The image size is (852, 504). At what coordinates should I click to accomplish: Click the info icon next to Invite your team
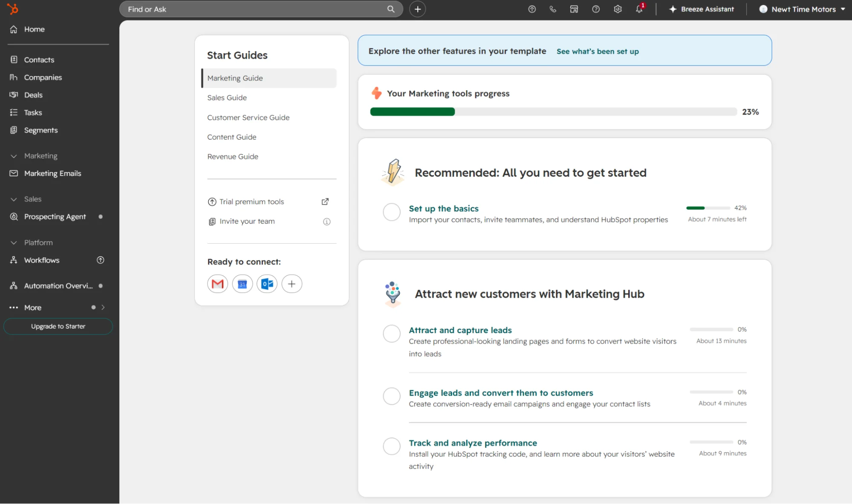(x=326, y=222)
